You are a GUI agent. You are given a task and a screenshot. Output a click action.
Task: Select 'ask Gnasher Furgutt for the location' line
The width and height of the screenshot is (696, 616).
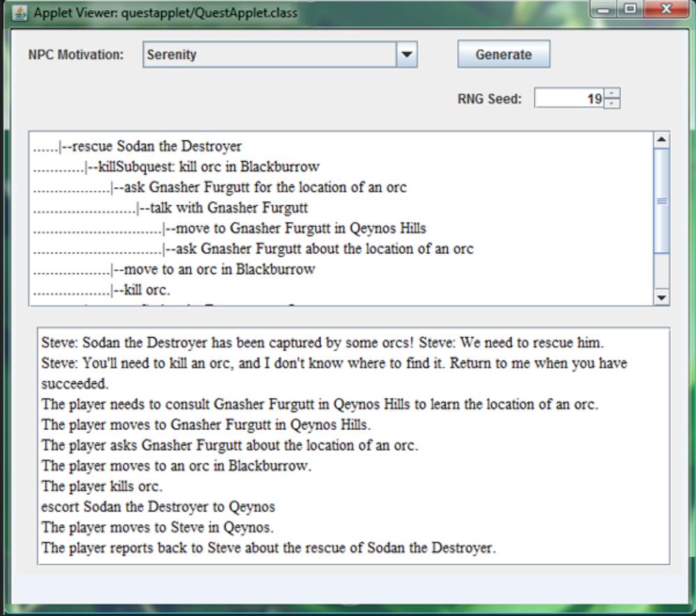[220, 187]
